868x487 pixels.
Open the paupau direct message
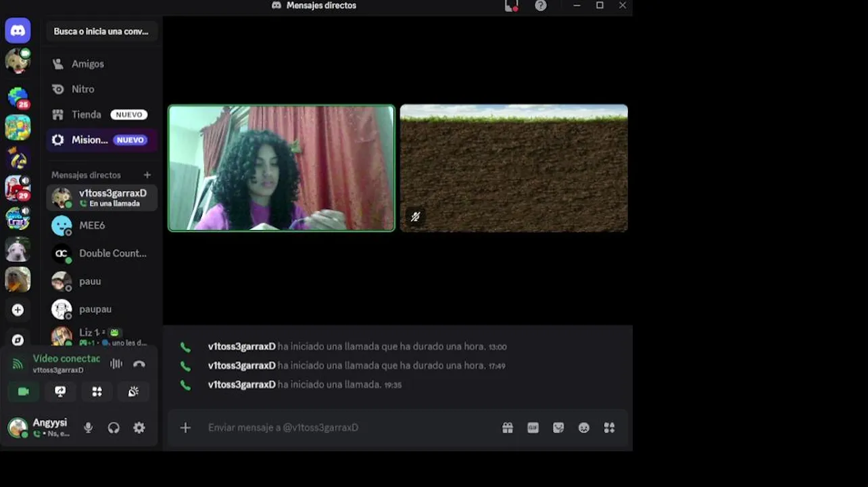pyautogui.click(x=101, y=309)
